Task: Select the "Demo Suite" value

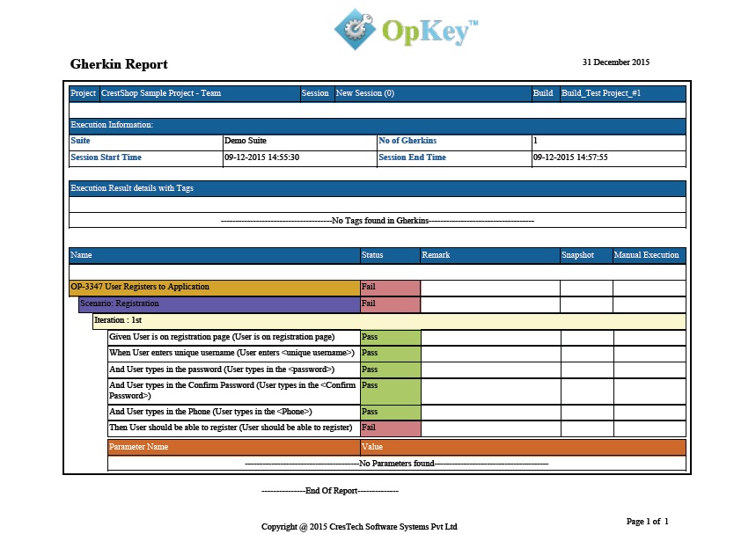Action: tap(246, 141)
